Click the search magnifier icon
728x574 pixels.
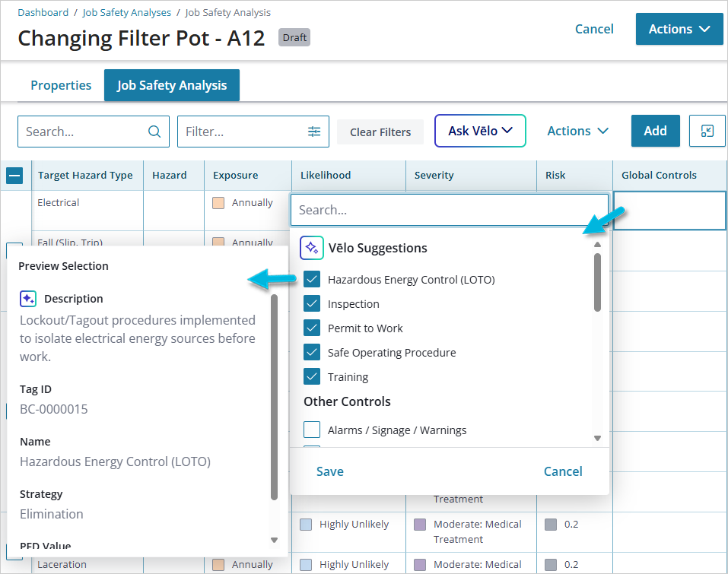[x=154, y=132]
